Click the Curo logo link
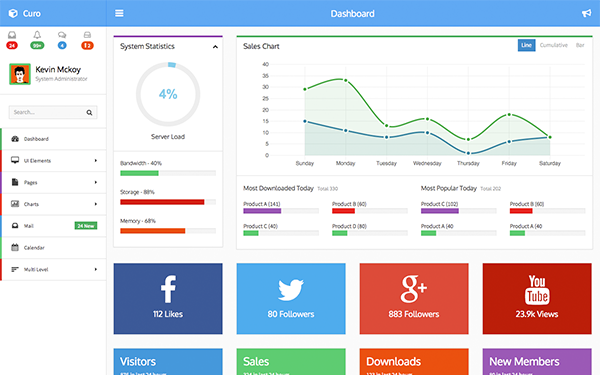 (24, 13)
